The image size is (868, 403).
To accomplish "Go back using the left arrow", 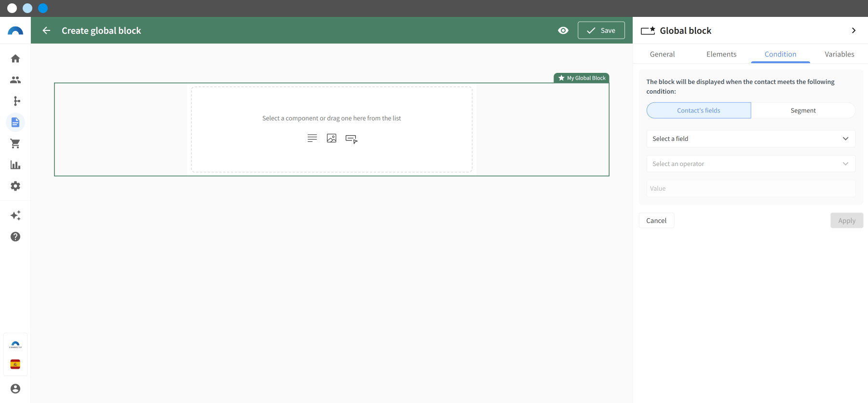I will 46,30.
